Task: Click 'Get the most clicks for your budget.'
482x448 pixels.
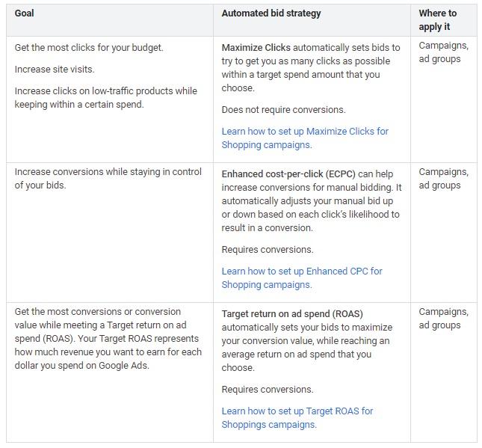Action: [88, 47]
